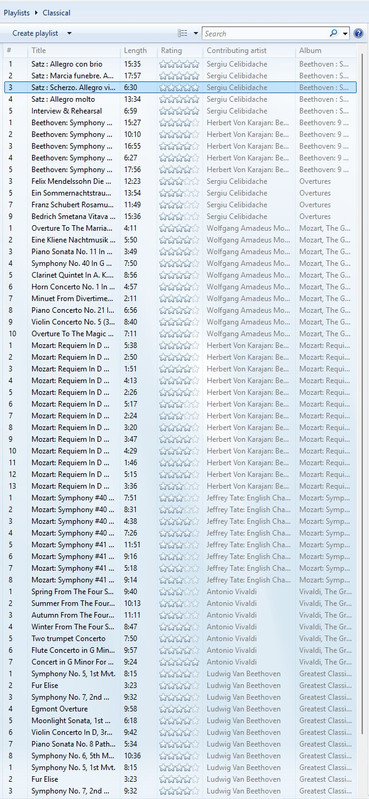
Task: Go to the Playlists breadcrumb
Action: click(x=16, y=13)
